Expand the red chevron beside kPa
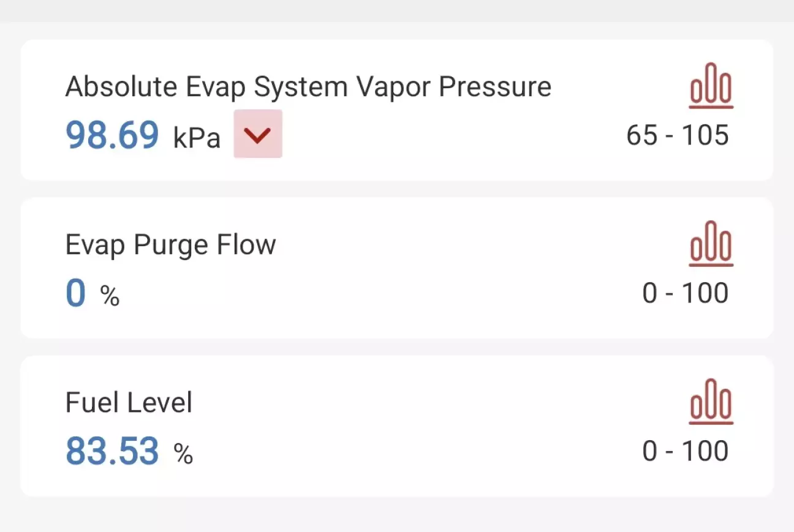 [258, 134]
